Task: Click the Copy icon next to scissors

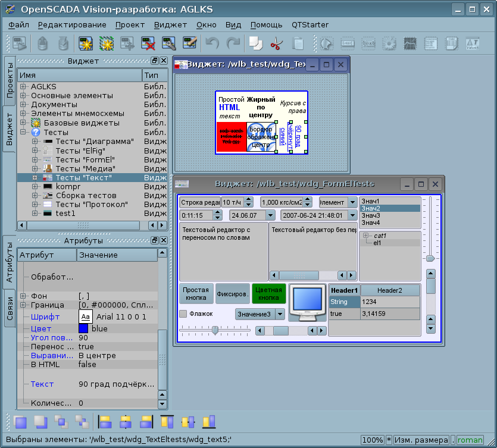Action: [x=255, y=43]
